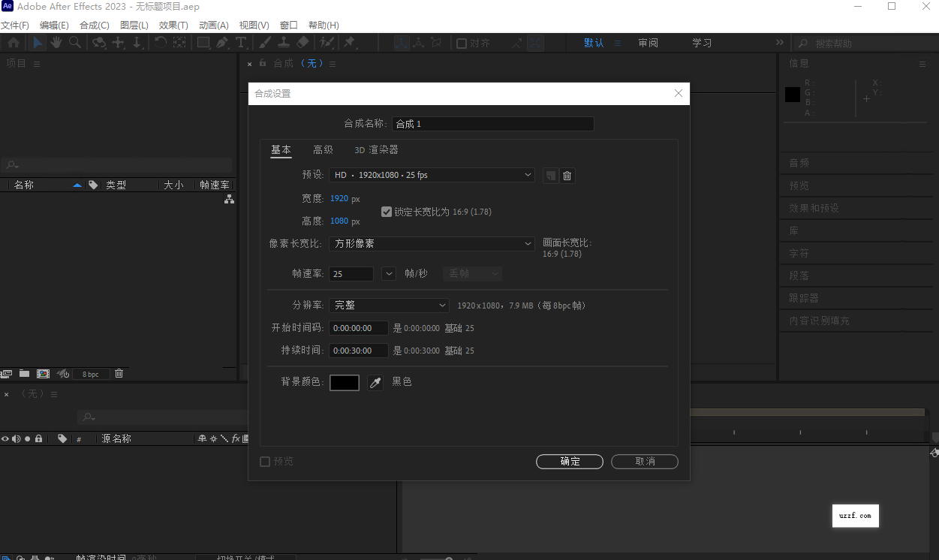Open the 背景颜色 color swatch

point(344,383)
